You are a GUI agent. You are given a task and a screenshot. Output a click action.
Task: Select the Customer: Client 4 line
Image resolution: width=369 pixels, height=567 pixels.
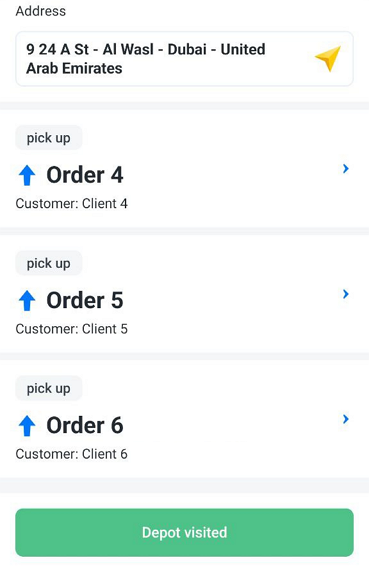pyautogui.click(x=72, y=204)
